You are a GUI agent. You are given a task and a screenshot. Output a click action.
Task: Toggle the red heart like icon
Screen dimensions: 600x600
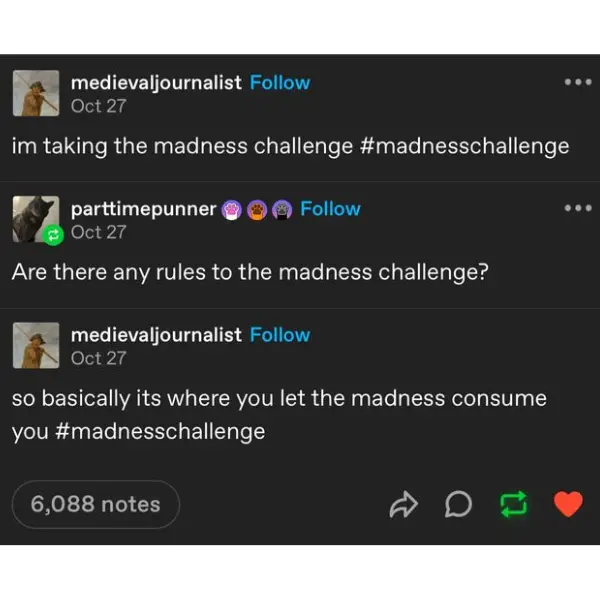pyautogui.click(x=567, y=505)
